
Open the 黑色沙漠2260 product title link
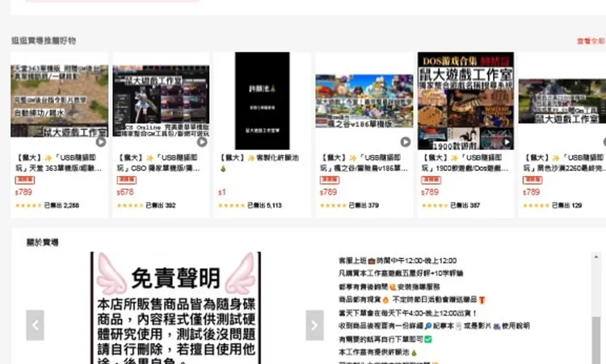pyautogui.click(x=564, y=163)
